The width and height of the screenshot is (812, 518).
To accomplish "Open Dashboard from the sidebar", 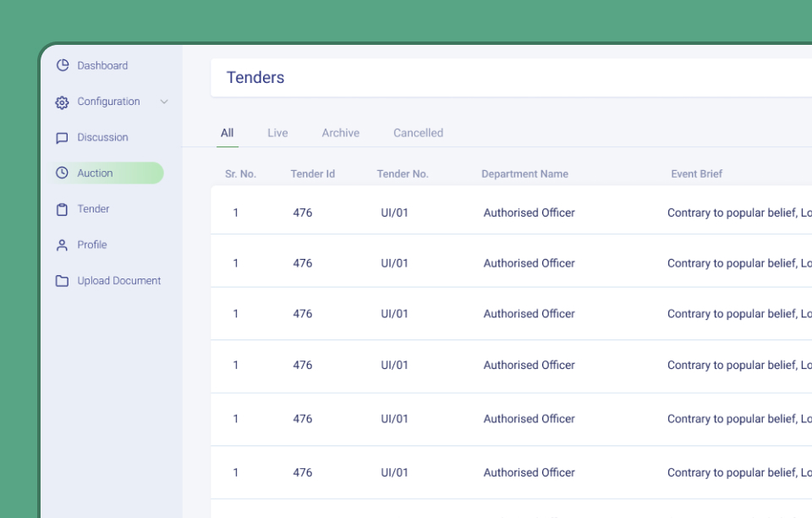I will click(102, 65).
